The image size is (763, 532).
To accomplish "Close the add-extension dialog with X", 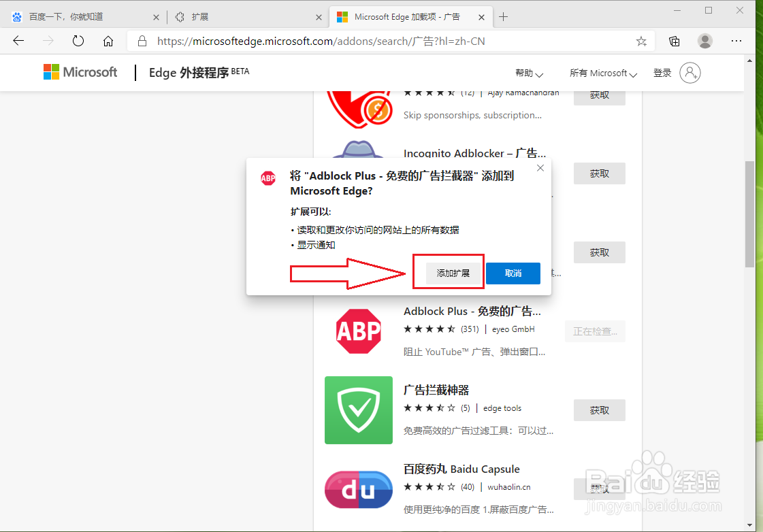I will pyautogui.click(x=540, y=168).
